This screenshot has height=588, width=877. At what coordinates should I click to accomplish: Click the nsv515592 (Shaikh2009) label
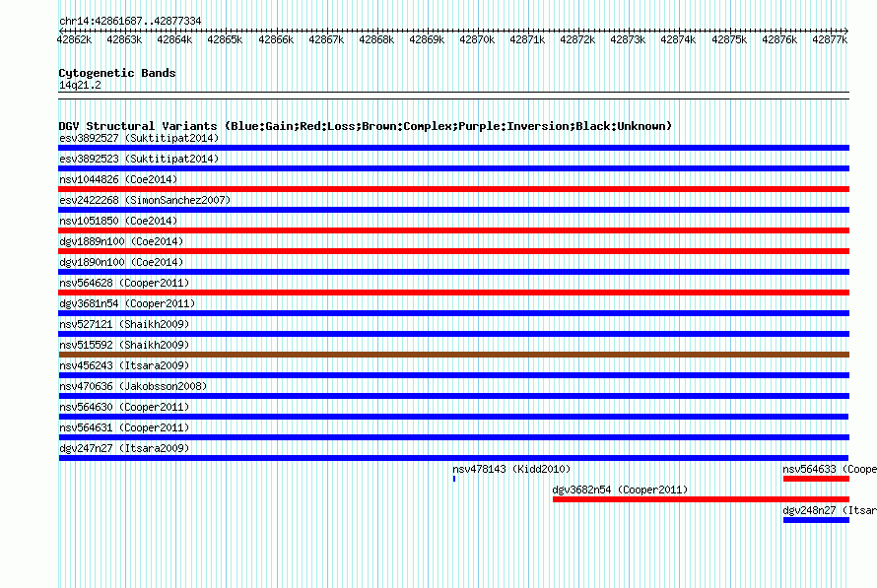tap(124, 345)
